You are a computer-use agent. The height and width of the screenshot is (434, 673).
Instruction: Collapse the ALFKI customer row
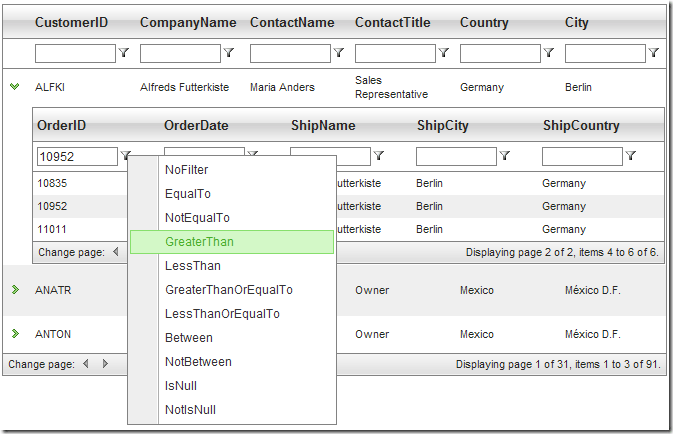coord(15,87)
